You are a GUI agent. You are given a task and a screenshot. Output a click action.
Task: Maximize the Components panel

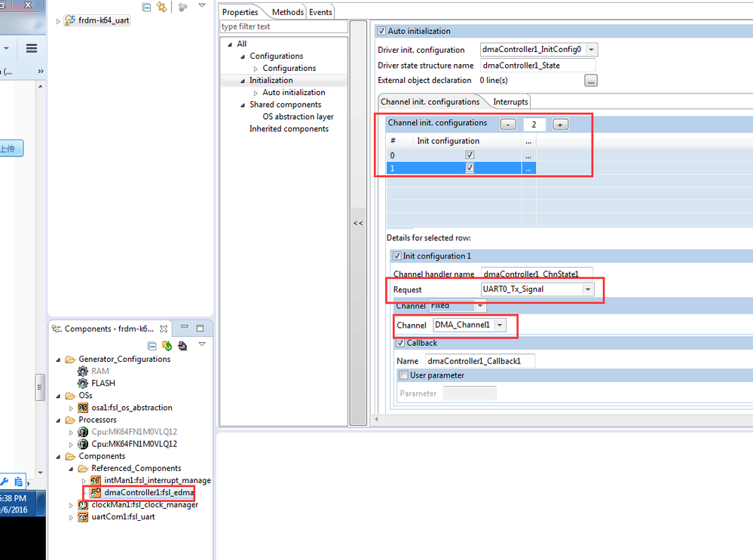click(x=200, y=328)
